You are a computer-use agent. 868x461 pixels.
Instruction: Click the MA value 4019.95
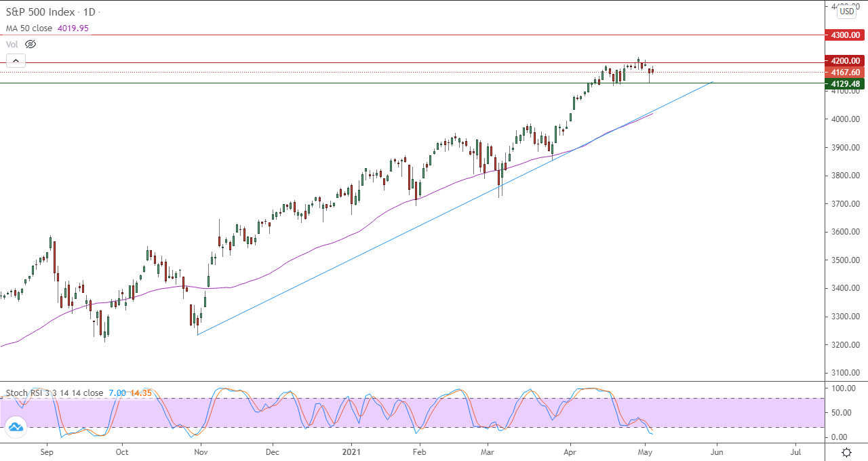73,28
